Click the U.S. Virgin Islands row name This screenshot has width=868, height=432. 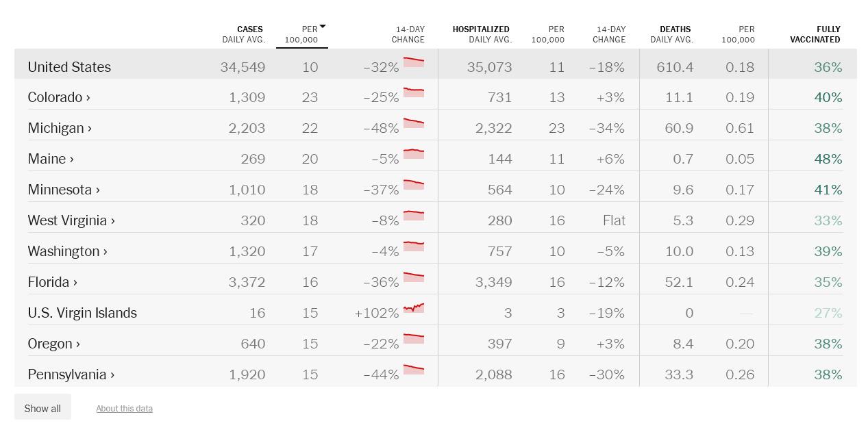(x=82, y=313)
